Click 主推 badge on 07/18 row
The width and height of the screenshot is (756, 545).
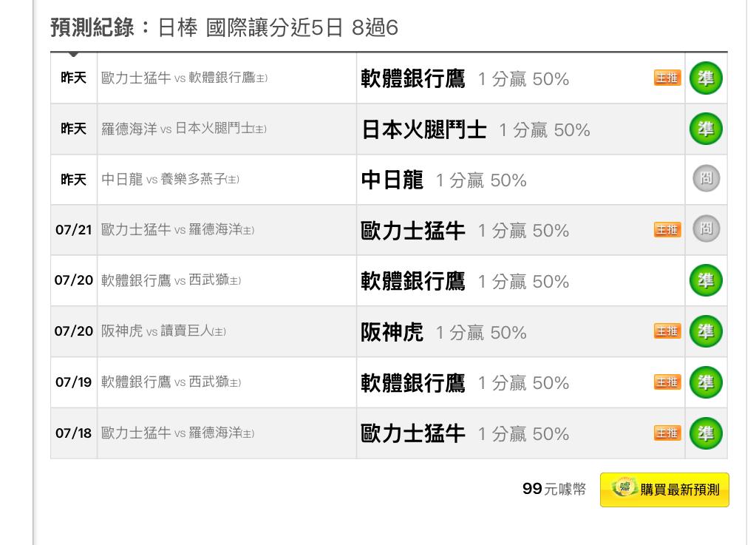pyautogui.click(x=667, y=433)
